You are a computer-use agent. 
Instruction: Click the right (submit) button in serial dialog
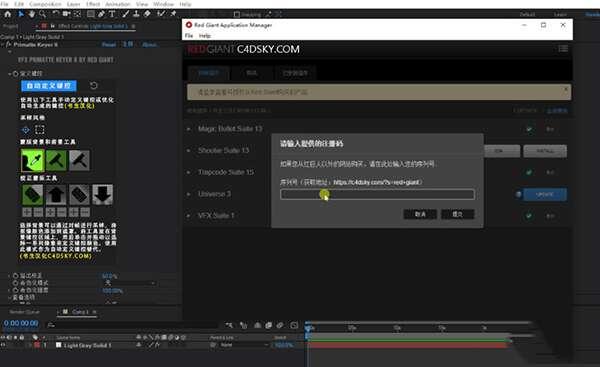pyautogui.click(x=458, y=214)
